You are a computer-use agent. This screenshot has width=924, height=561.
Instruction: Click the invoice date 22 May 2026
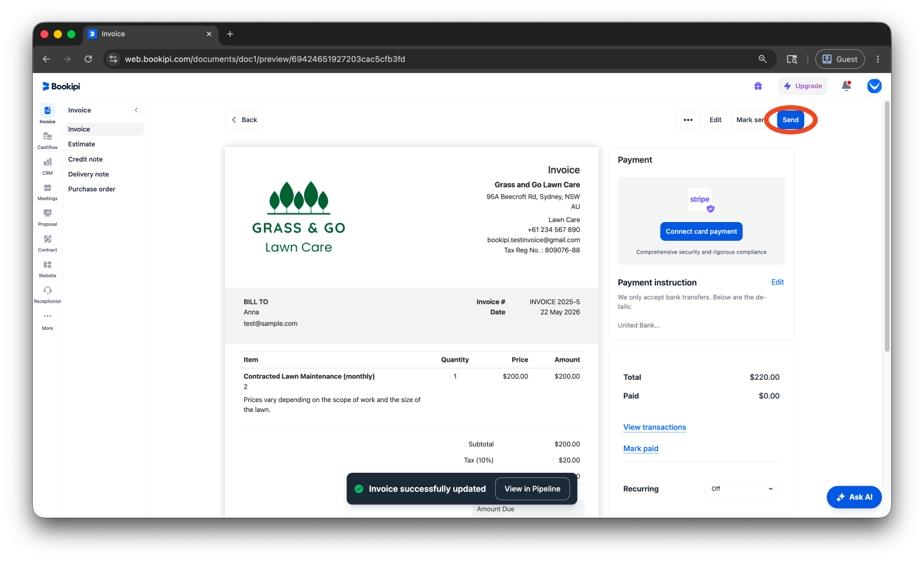560,313
